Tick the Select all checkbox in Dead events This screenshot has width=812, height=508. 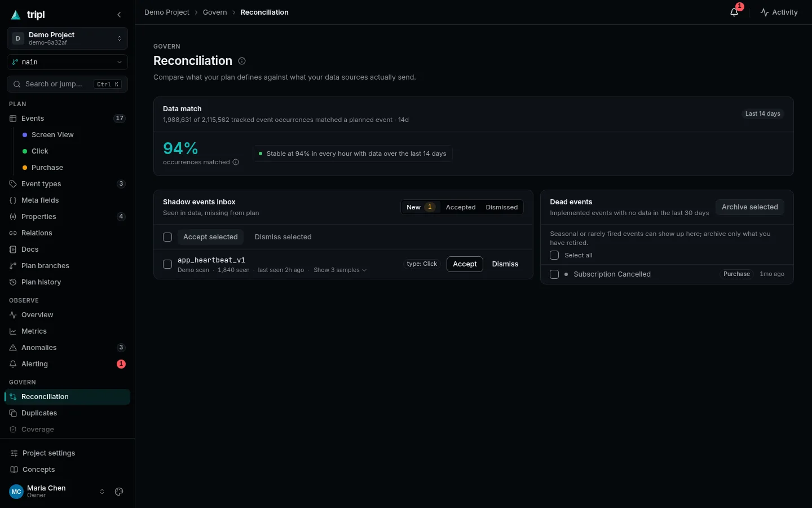554,255
